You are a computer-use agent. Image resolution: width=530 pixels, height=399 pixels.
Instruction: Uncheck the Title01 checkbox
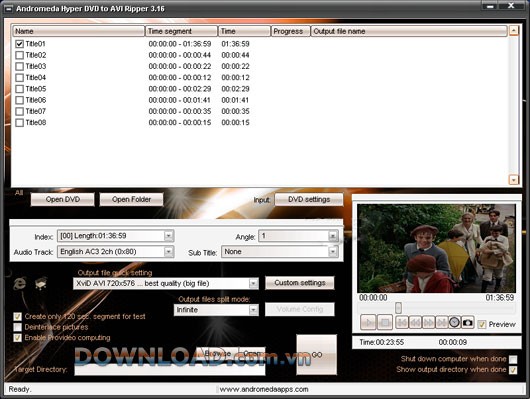coord(20,44)
